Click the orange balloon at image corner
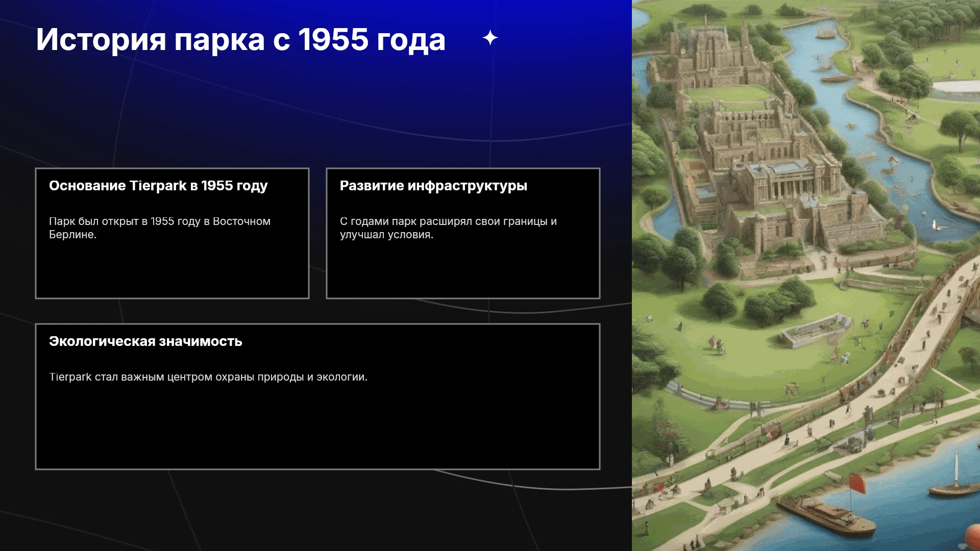The width and height of the screenshot is (980, 551). pyautogui.click(x=973, y=538)
